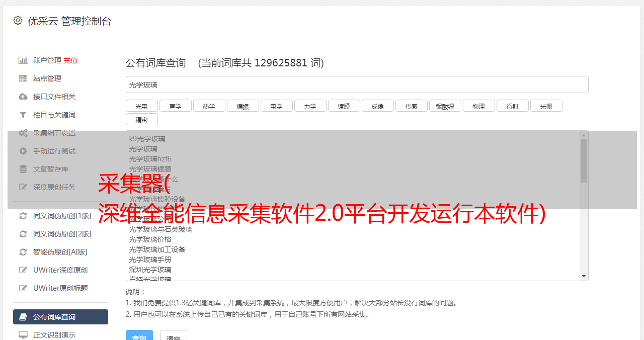Select 光学玻璃hzf6 in the results list

click(150, 159)
